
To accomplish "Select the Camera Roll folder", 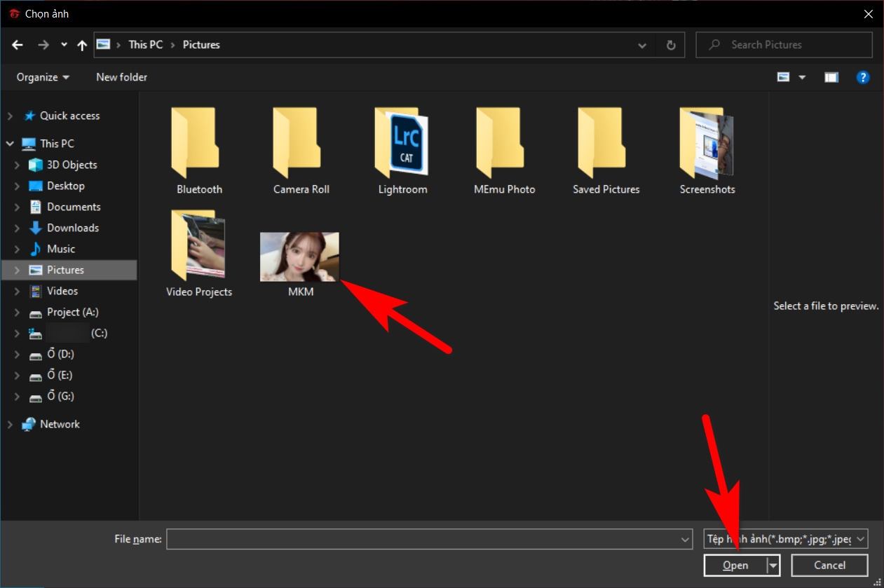I will pyautogui.click(x=301, y=151).
